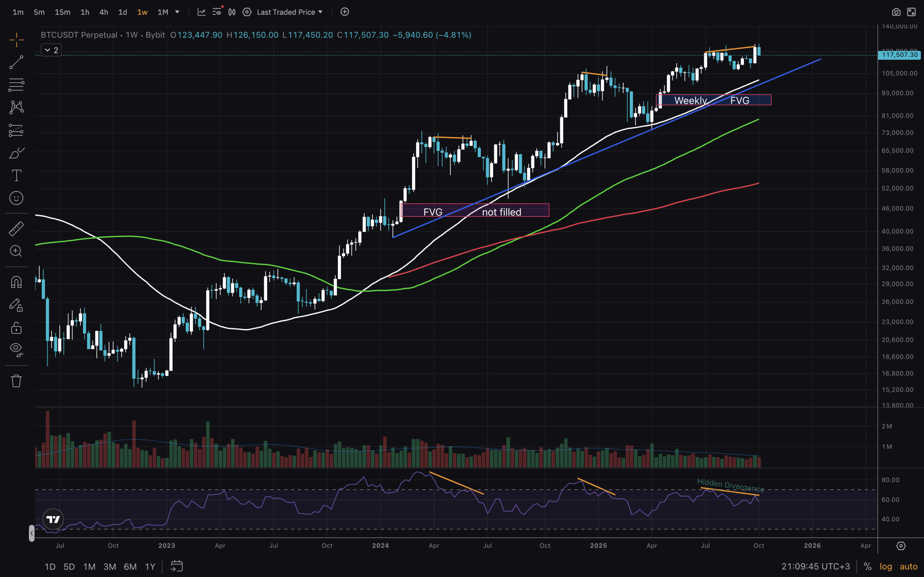This screenshot has height=577, width=924.
Task: Toggle magnet mode snapping
Action: 16,282
